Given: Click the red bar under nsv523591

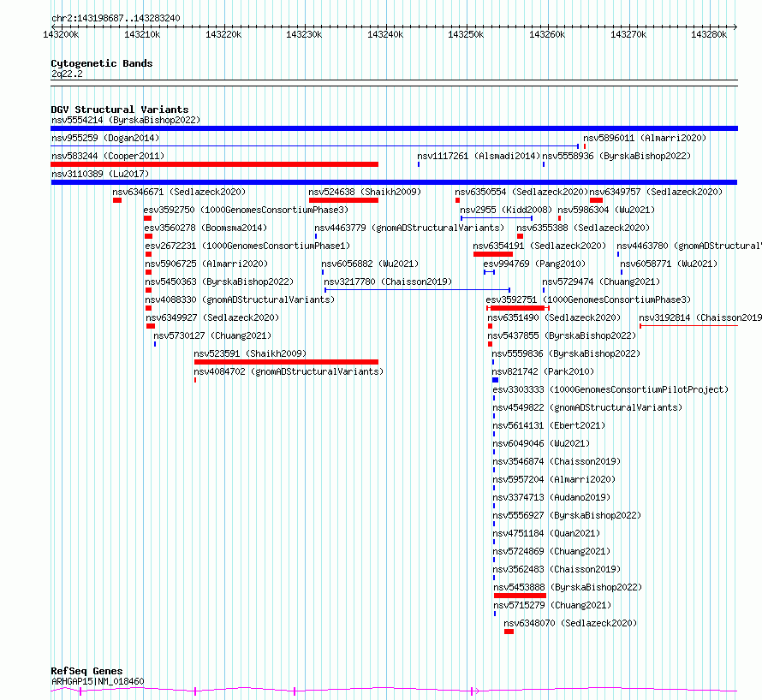Looking at the screenshot, I should 286,362.
